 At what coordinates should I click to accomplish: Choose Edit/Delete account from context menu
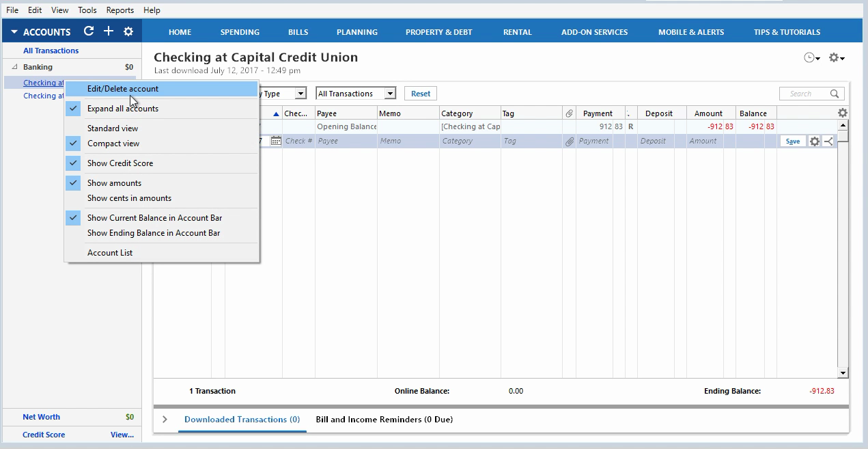pyautogui.click(x=162, y=89)
